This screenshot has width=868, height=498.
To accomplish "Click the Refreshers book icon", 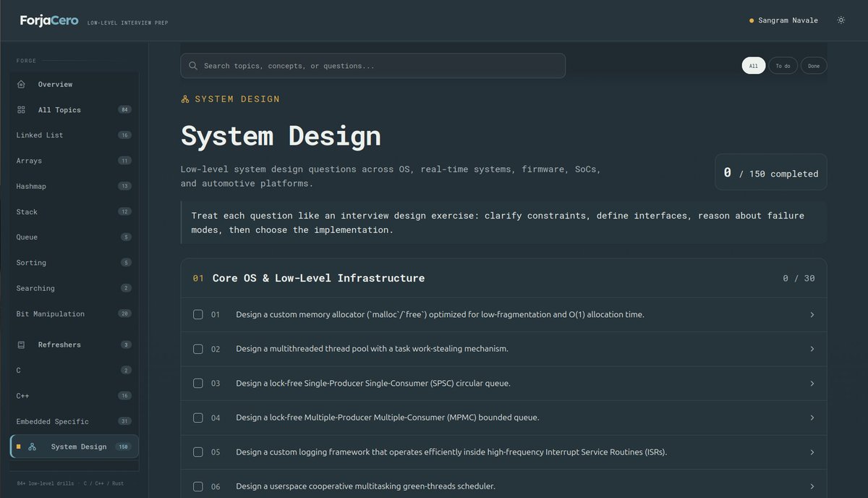I will [21, 345].
